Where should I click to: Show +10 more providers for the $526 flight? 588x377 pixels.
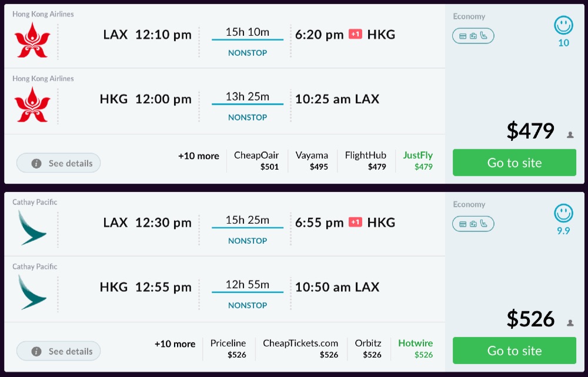175,344
